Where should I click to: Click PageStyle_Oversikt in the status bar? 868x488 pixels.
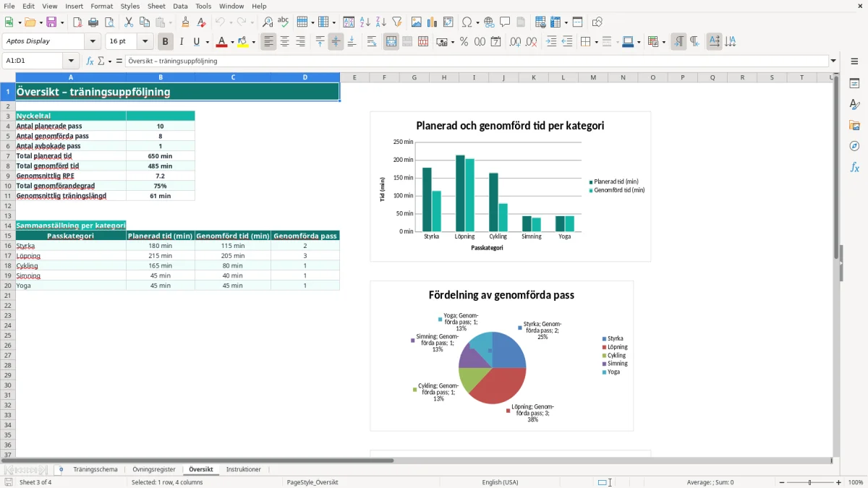tap(312, 482)
